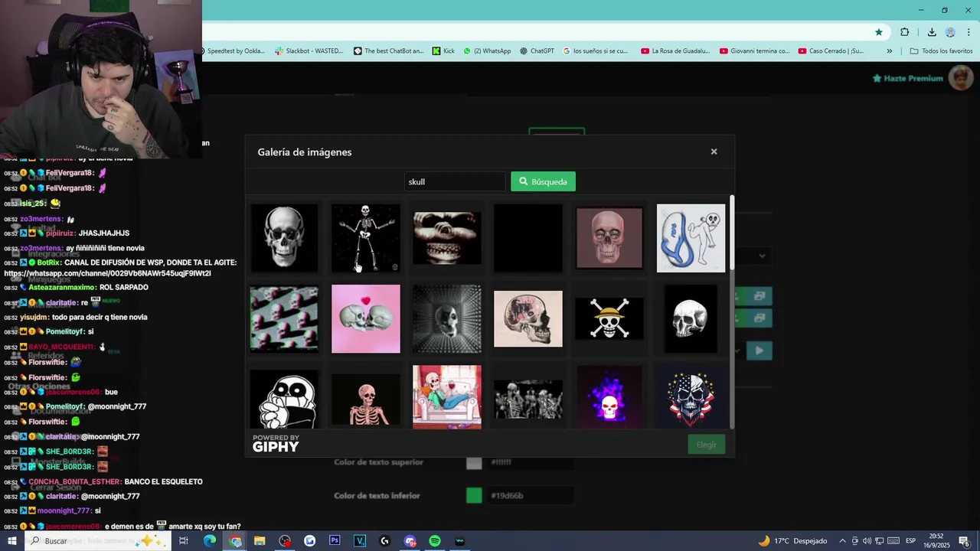Open the weather widget 17°C Despejado
Screen dimensions: 980x551
(x=792, y=541)
